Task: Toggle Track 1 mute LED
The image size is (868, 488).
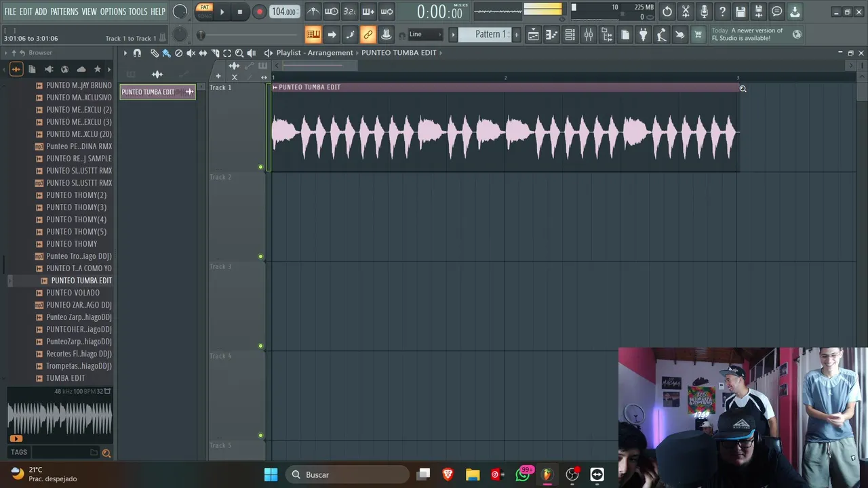Action: click(x=260, y=167)
